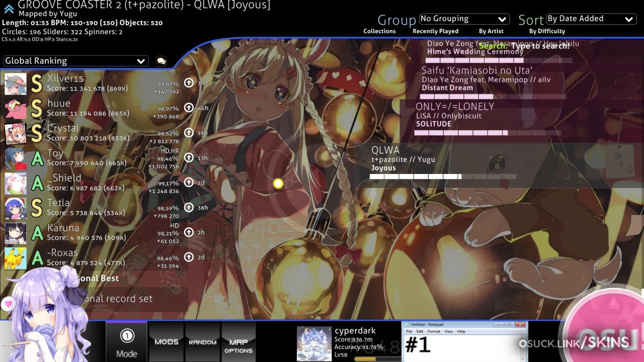Image resolution: width=644 pixels, height=362 pixels.
Task: Click the A rank badge next to -Roxas
Action: tap(37, 258)
